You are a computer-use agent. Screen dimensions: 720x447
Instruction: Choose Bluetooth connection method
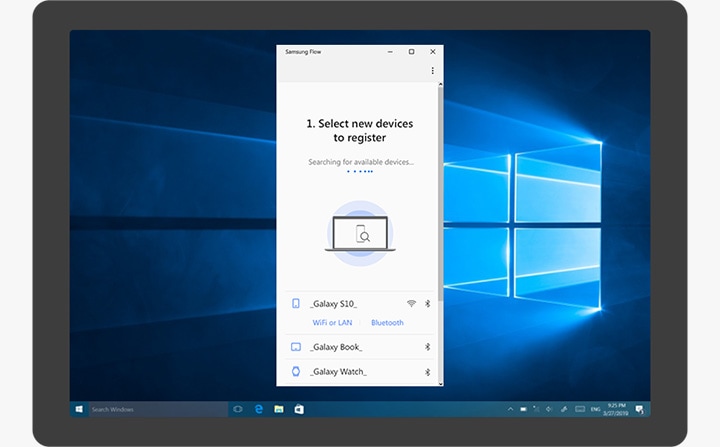point(387,323)
